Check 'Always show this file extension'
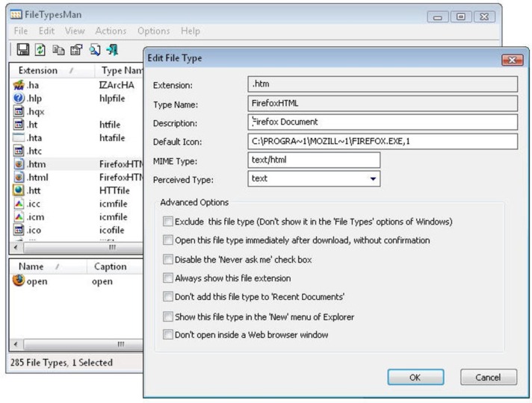The image size is (532, 403). click(168, 278)
